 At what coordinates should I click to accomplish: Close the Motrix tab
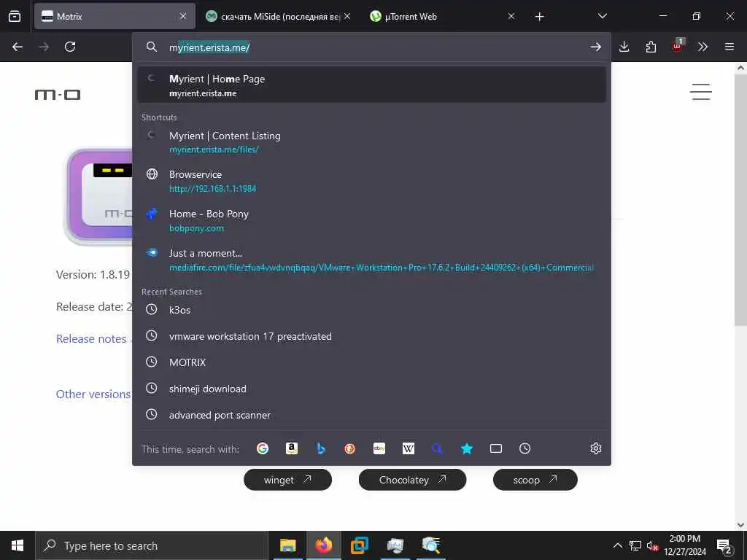183,17
